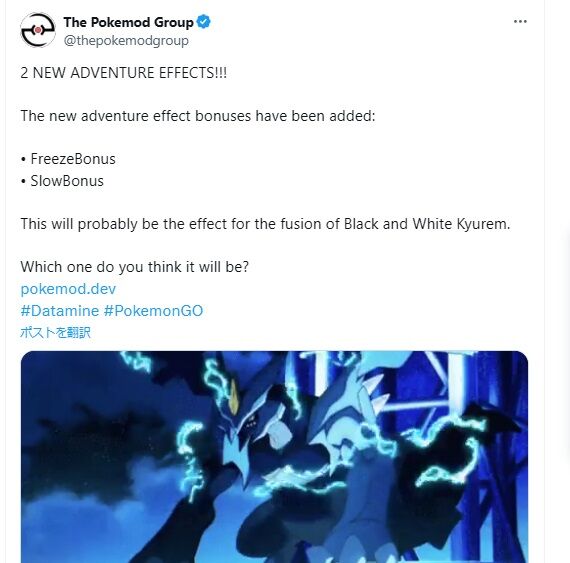Image resolution: width=570 pixels, height=563 pixels.
Task: Visit the pokemod.dev link
Action: coord(68,289)
